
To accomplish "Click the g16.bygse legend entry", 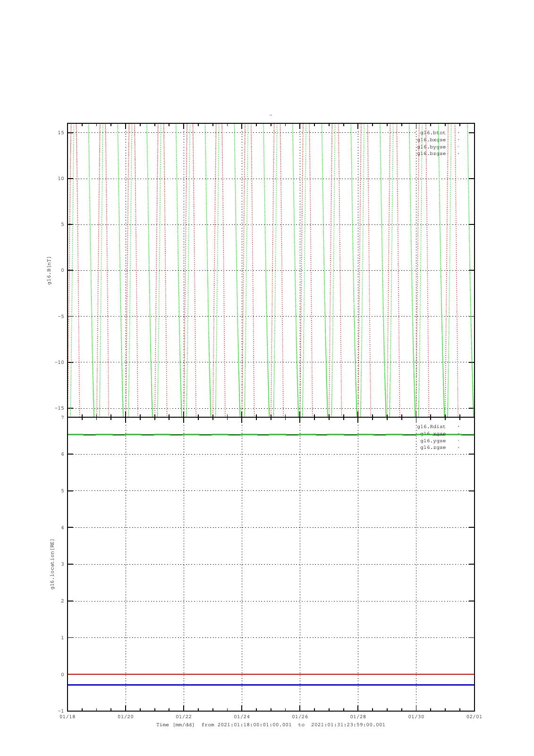I will (431, 147).
